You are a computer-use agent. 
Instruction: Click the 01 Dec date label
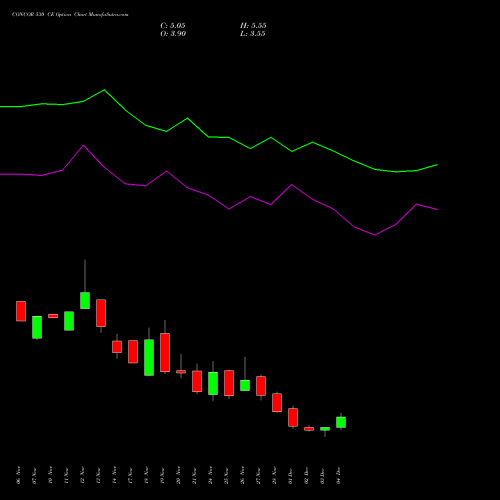[290, 475]
